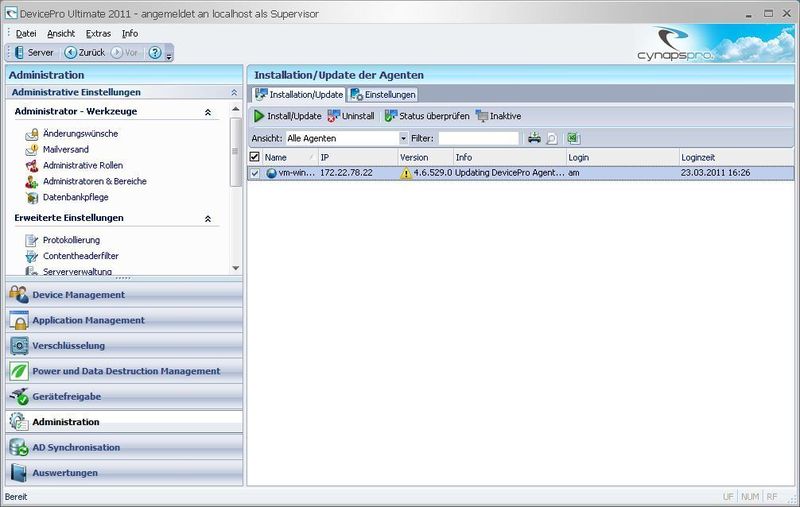This screenshot has width=800, height=507.
Task: Click the sidebar scrollbar up arrow
Action: point(235,109)
